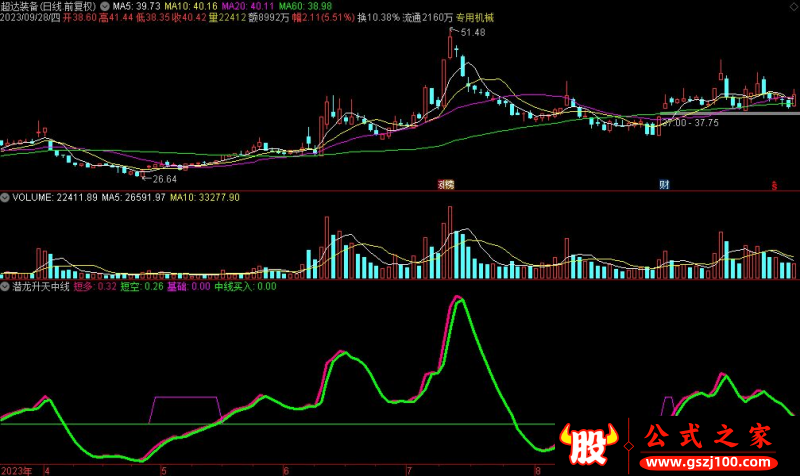Jump to month 5 on the time axis
This screenshot has height=476, width=800.
tap(164, 471)
